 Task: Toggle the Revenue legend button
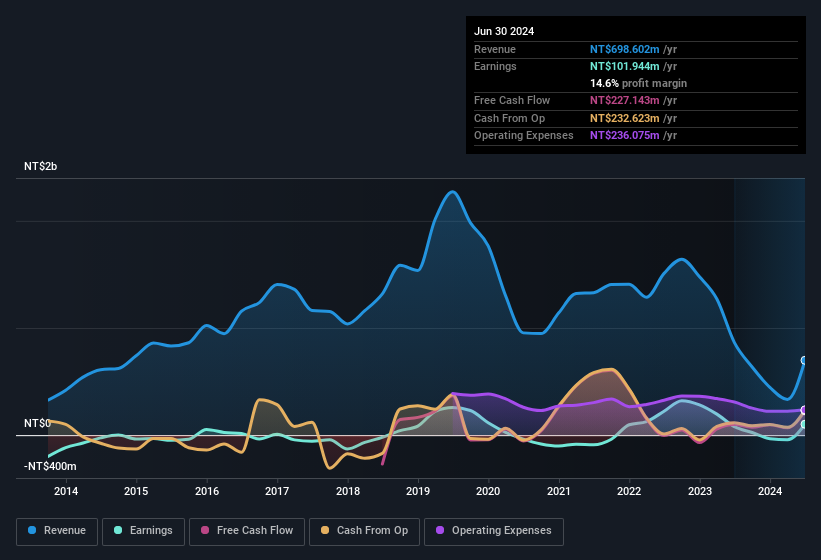[x=57, y=531]
